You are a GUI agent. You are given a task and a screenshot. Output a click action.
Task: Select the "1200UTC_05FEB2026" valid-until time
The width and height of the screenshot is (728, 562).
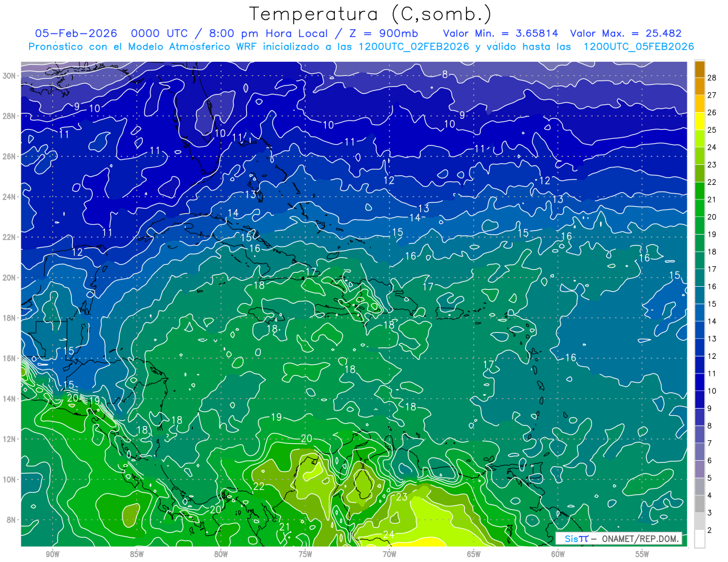click(x=638, y=47)
